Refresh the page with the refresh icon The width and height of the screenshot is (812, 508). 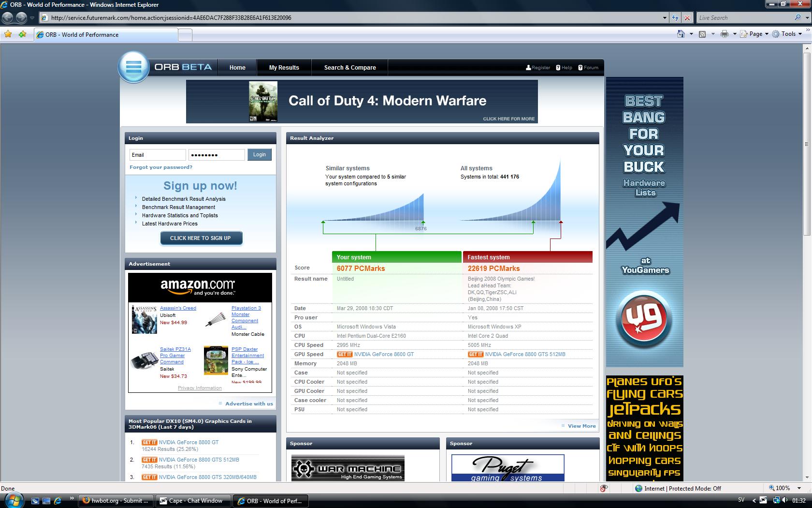point(675,17)
